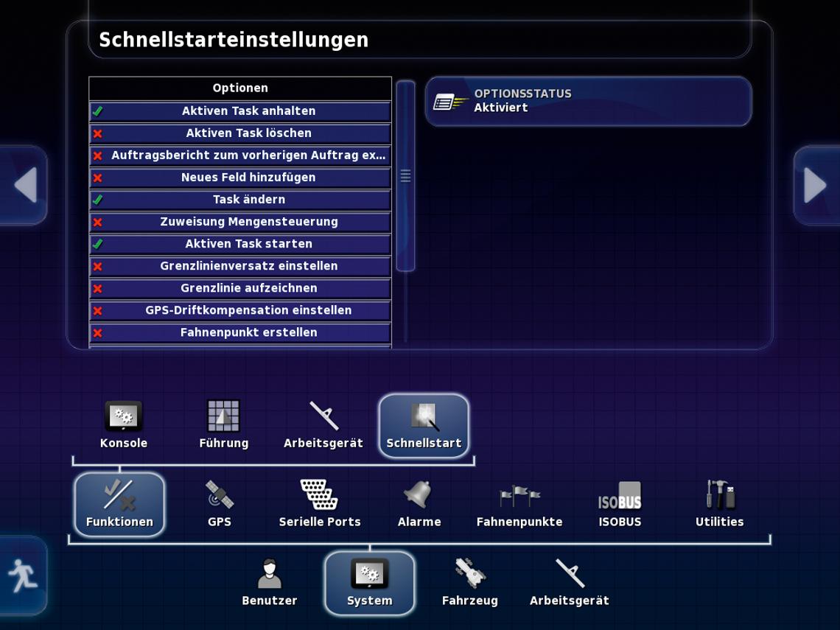Select the Schnellstart icon

(424, 425)
